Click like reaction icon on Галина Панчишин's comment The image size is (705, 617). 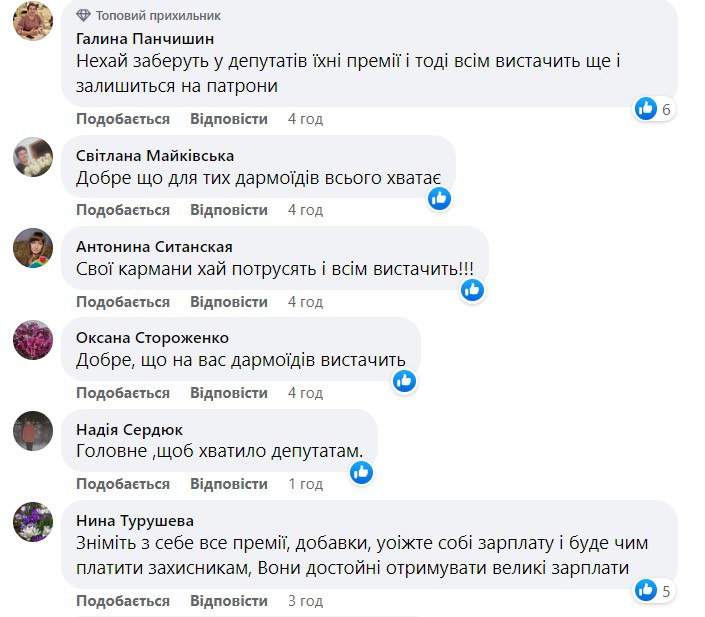(646, 109)
